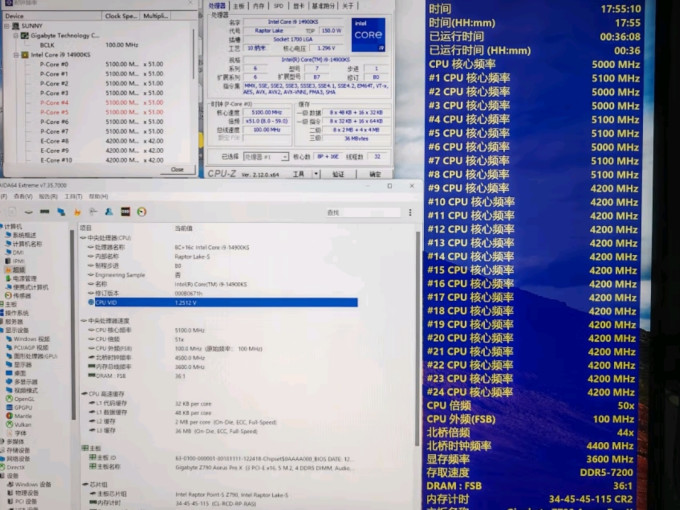Click AIDA64 查找 search field
680x510 pixels.
[x=371, y=212]
